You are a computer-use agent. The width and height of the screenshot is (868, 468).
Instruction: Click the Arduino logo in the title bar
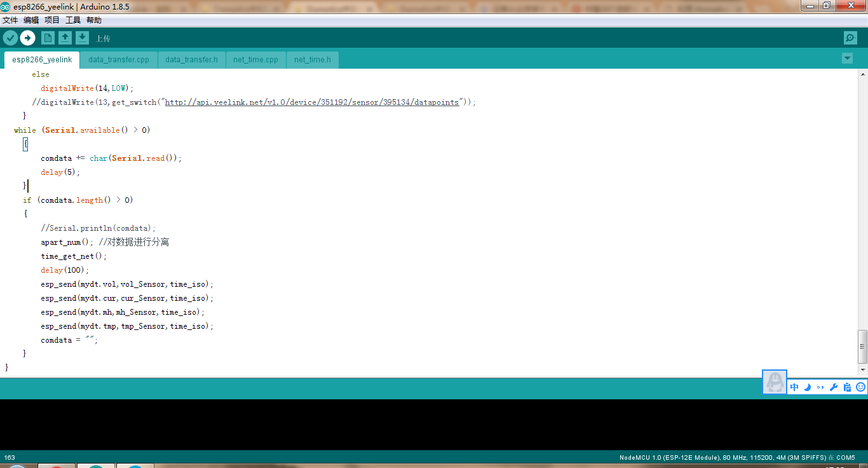click(6, 6)
